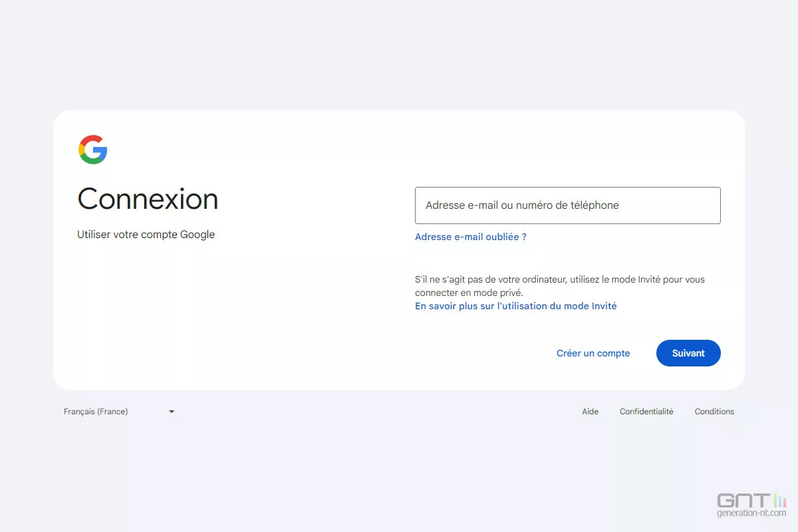798x532 pixels.
Task: Click the 'Utiliser votre compte Google' text
Action: 146,235
